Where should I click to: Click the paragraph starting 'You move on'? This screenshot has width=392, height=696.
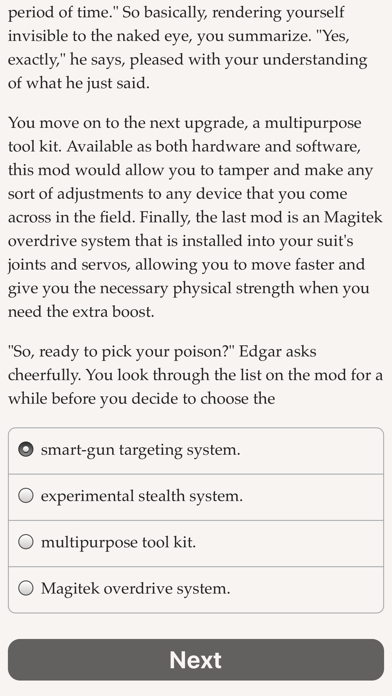[x=195, y=217]
